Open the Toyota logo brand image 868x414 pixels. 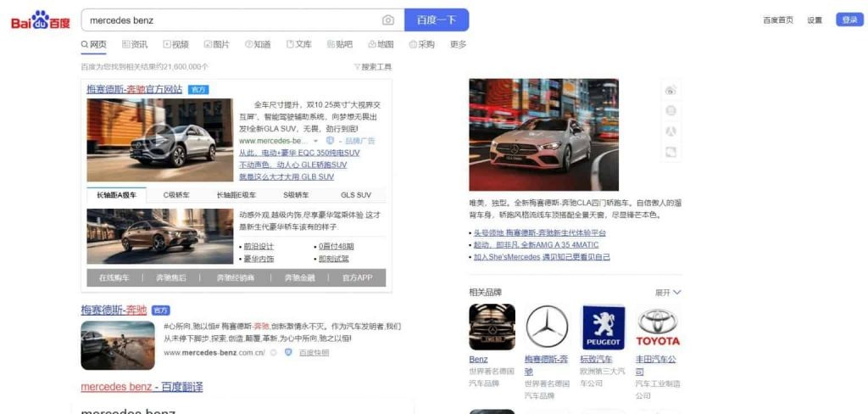pyautogui.click(x=658, y=327)
